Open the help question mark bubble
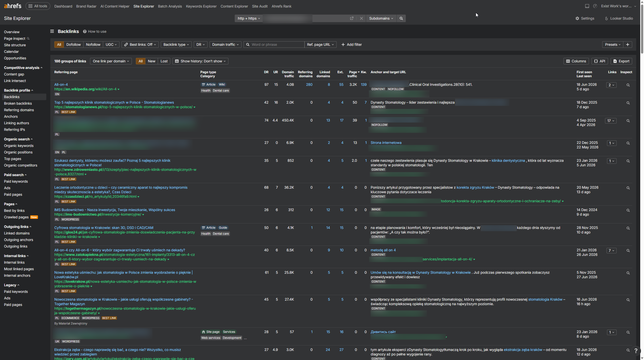 tap(636, 351)
